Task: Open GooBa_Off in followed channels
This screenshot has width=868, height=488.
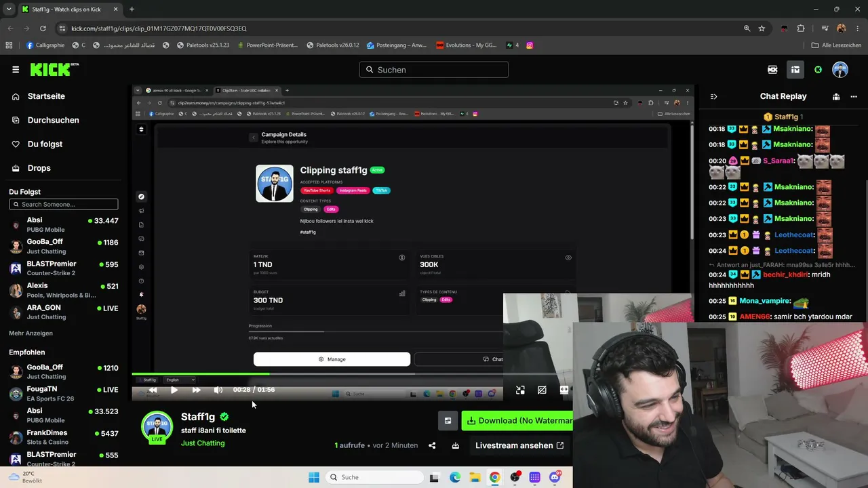Action: point(64,245)
